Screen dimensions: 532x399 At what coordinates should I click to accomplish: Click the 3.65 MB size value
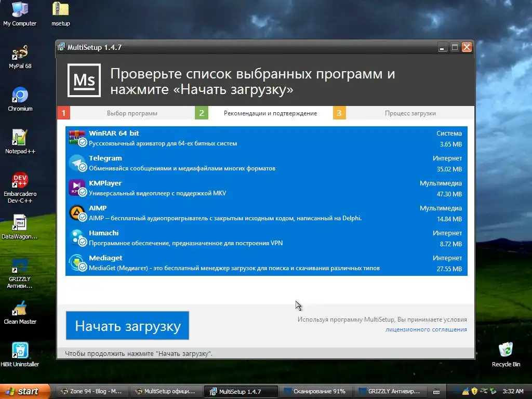pyautogui.click(x=451, y=144)
